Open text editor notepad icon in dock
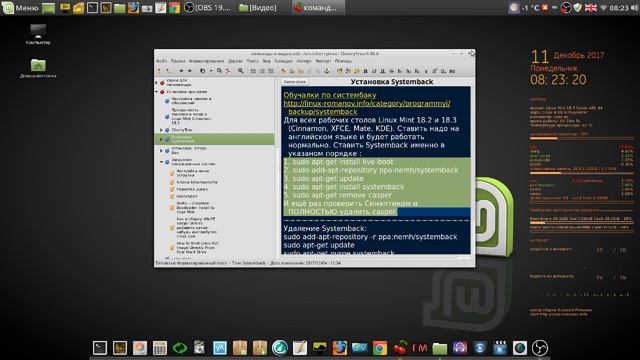Image resolution: width=640 pixels, height=360 pixels. pos(300,348)
